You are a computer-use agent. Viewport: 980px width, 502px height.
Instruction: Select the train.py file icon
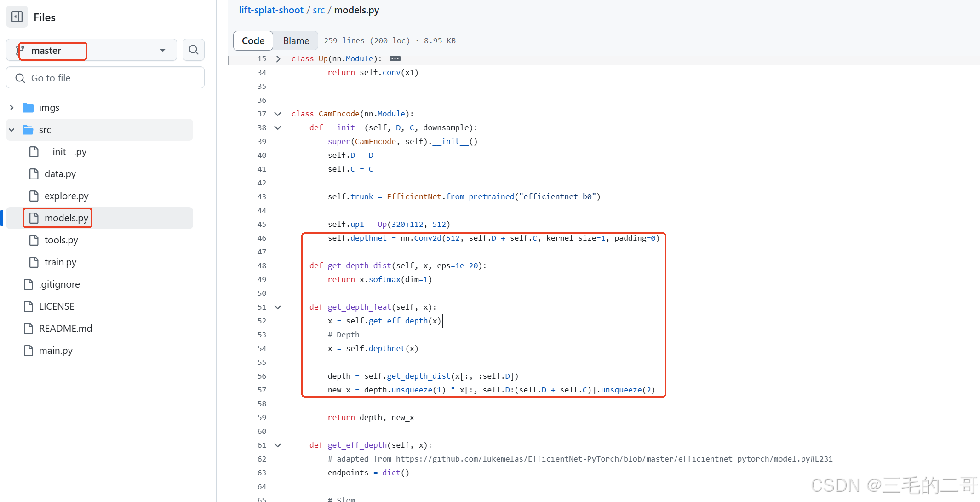click(x=34, y=262)
